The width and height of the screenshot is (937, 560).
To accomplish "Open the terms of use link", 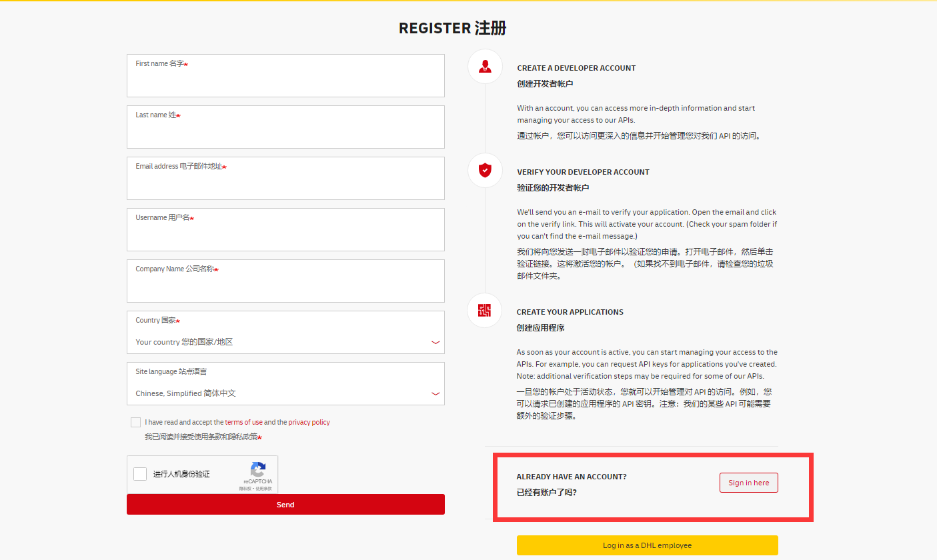I will pyautogui.click(x=243, y=422).
